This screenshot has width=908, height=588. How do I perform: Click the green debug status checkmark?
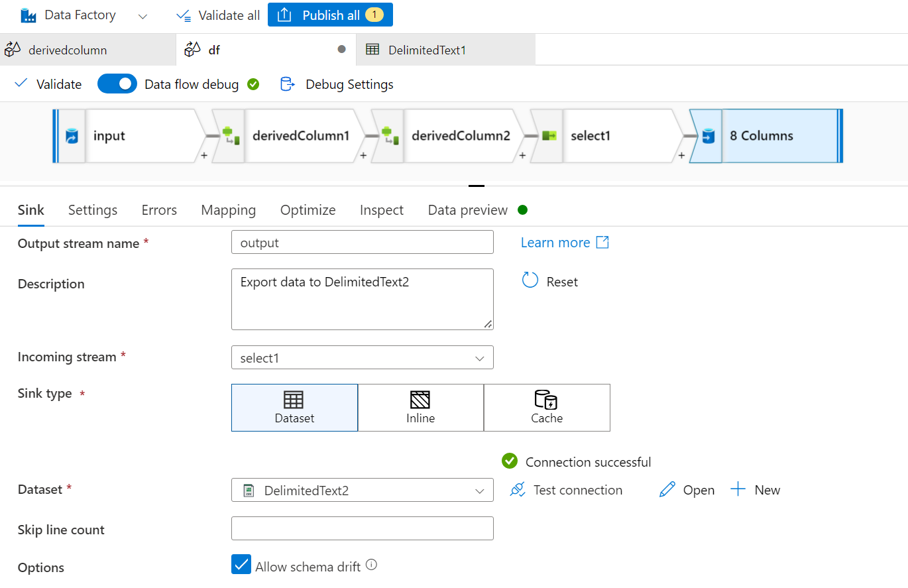tap(253, 84)
